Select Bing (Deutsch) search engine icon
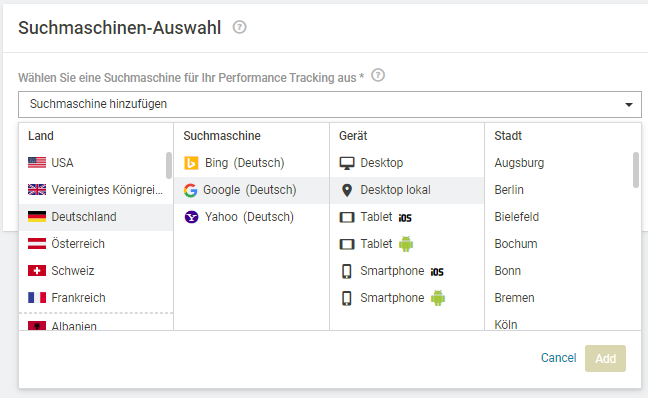 coord(191,163)
